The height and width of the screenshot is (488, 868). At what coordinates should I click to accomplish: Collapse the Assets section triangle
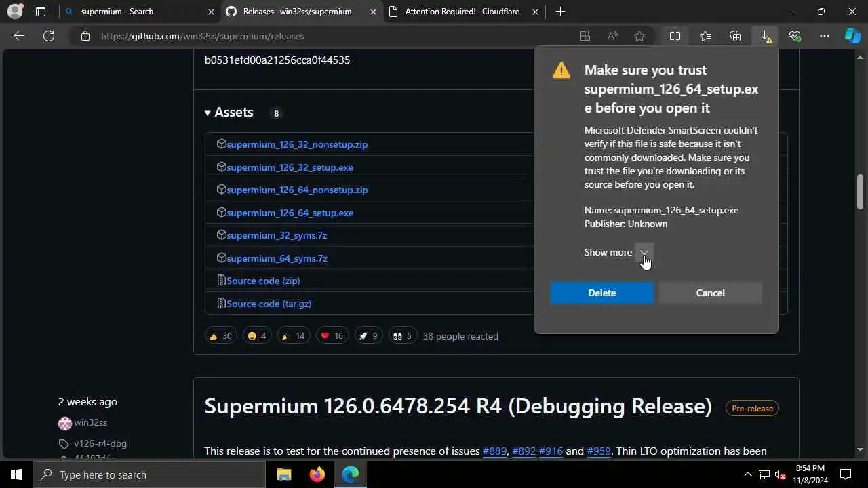coord(208,113)
